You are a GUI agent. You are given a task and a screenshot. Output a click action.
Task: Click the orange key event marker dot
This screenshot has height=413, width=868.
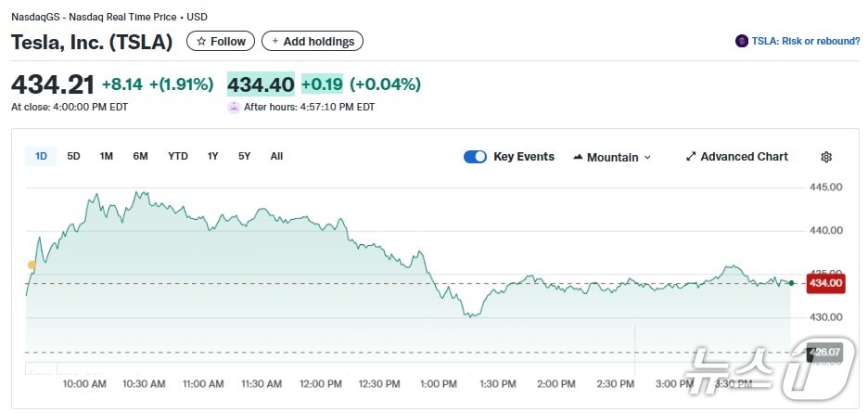point(32,265)
